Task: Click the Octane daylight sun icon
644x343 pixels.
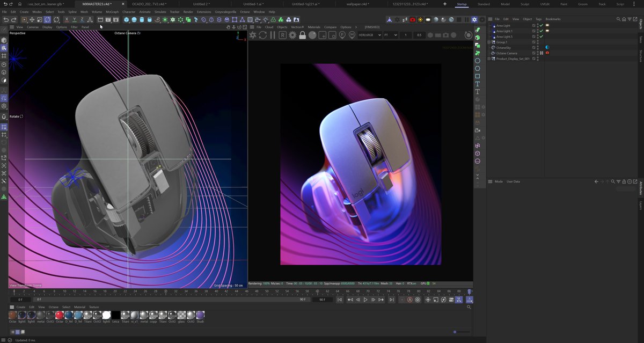Action: [x=420, y=19]
